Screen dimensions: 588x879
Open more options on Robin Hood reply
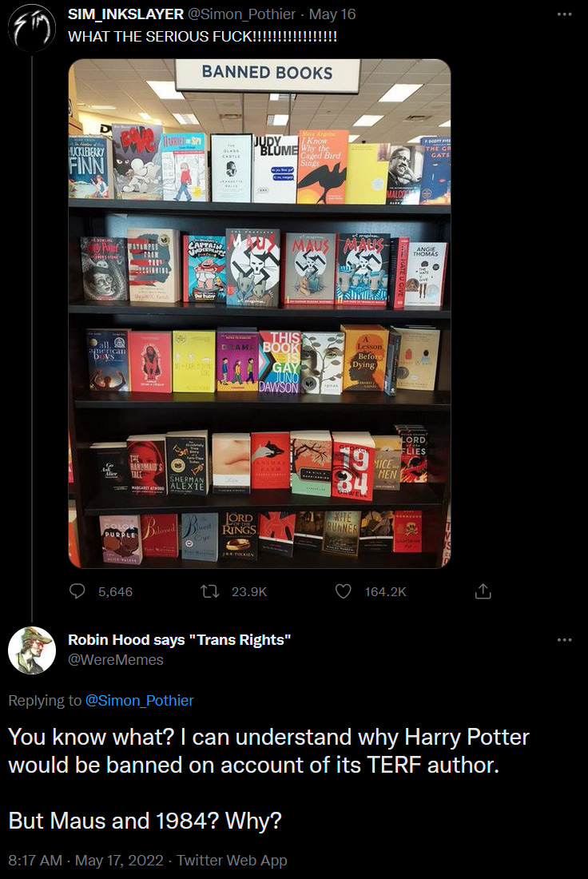tap(565, 639)
